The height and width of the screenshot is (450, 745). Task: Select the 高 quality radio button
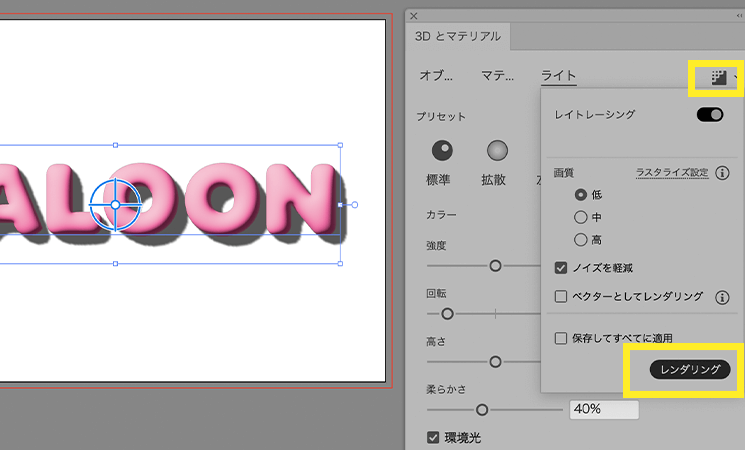coord(581,240)
